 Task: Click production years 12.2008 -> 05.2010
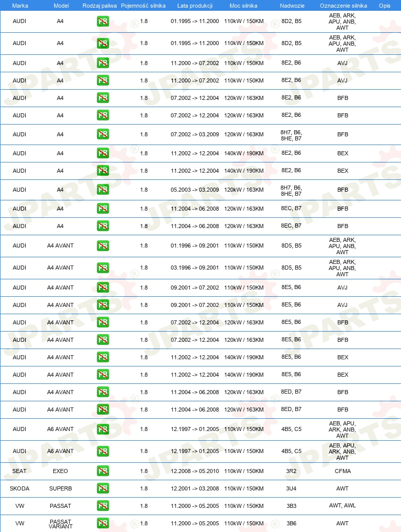[x=195, y=471]
